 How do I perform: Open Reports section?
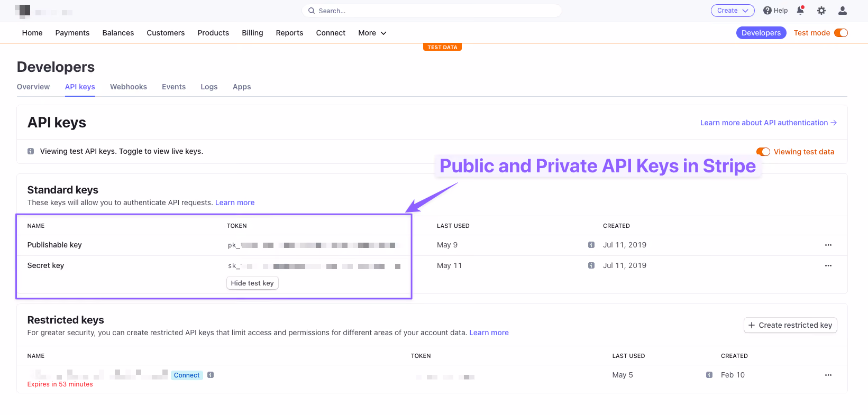[289, 33]
